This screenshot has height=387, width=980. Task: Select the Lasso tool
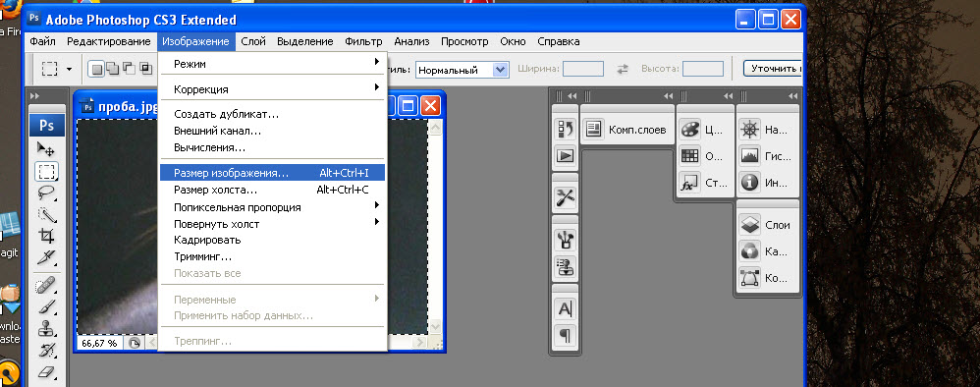click(46, 193)
